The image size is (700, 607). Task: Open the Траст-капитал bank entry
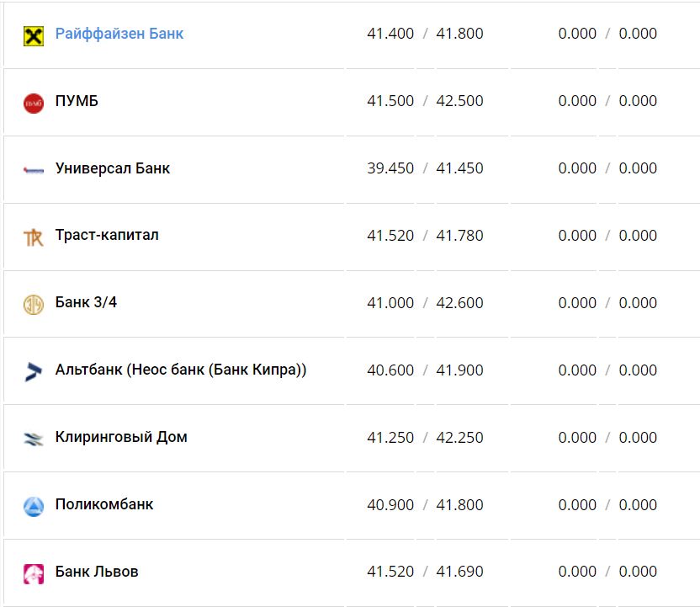pyautogui.click(x=107, y=235)
